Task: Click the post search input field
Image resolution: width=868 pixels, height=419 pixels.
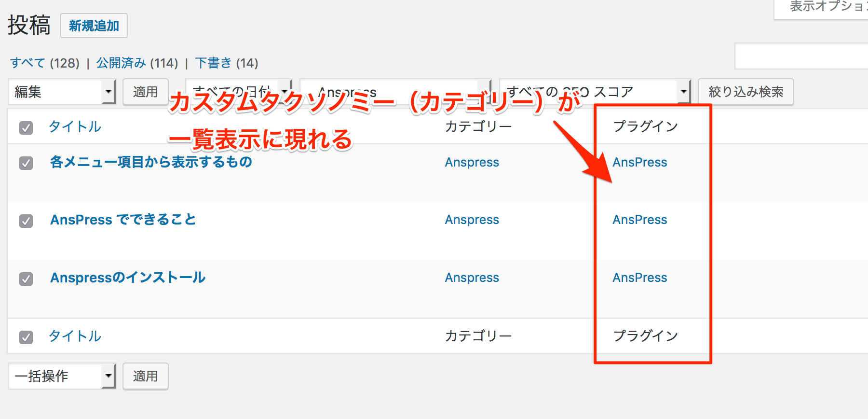Action: (x=801, y=56)
